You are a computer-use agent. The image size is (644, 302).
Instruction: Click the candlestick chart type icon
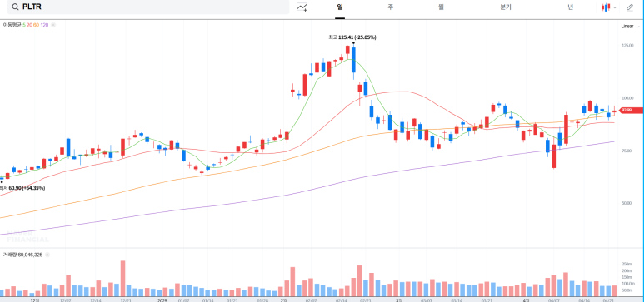click(606, 7)
